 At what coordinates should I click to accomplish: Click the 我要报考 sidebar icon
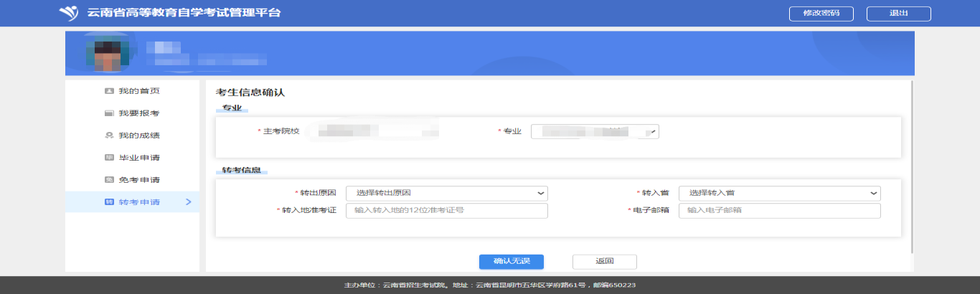109,113
